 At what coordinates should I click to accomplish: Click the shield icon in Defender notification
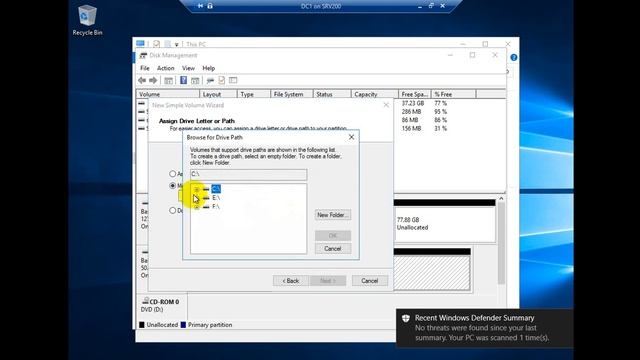[x=405, y=318]
